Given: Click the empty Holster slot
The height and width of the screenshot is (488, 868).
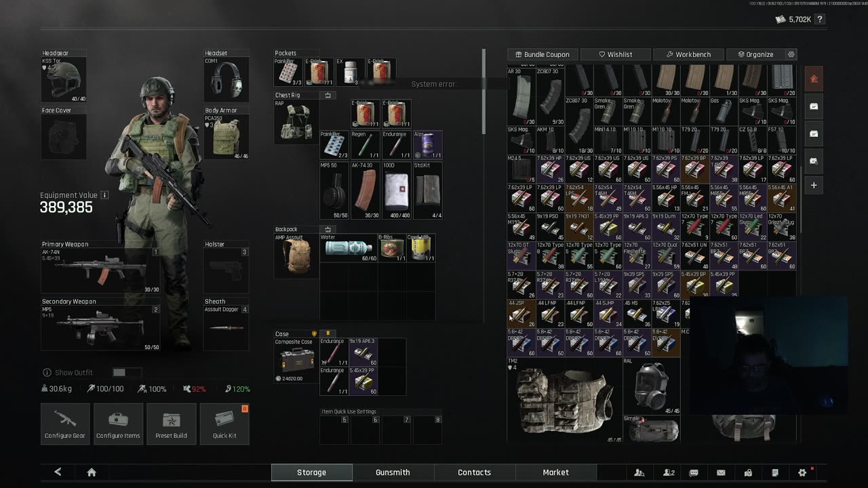Looking at the screenshot, I should click(226, 270).
